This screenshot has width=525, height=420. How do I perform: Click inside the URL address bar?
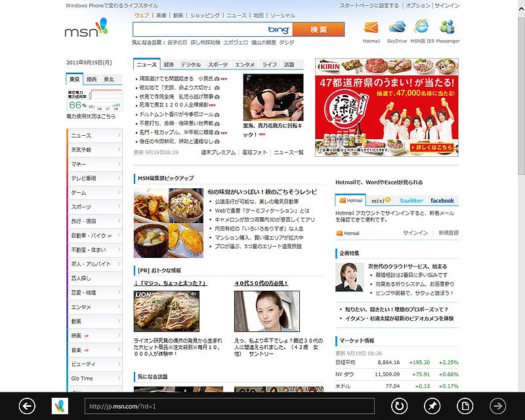tap(230, 406)
